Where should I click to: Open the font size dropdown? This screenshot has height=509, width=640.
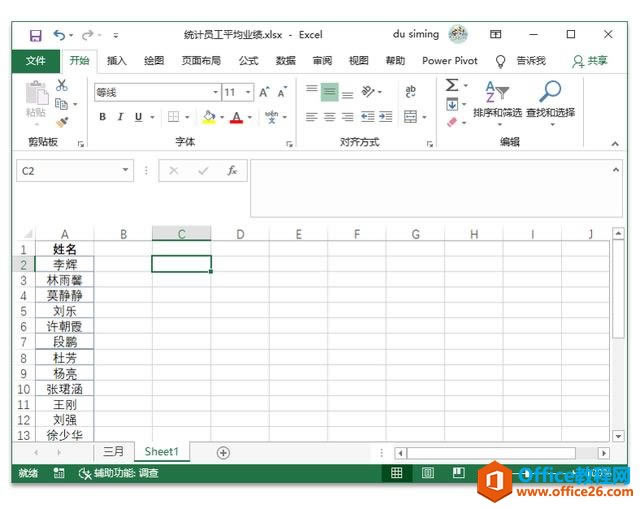248,93
